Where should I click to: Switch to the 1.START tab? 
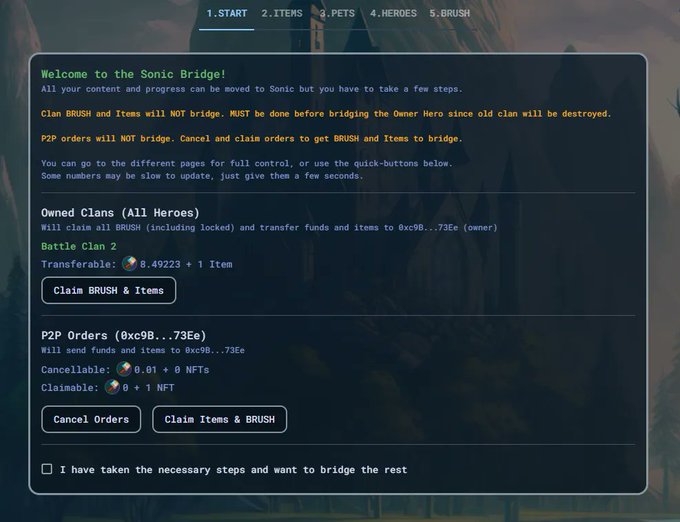pos(226,13)
